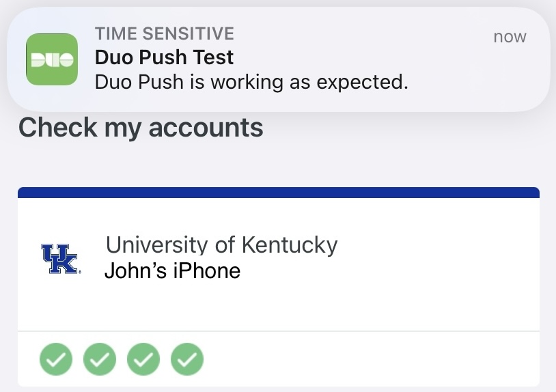Click the second green checkmark circle
The height and width of the screenshot is (392, 556).
coord(100,359)
